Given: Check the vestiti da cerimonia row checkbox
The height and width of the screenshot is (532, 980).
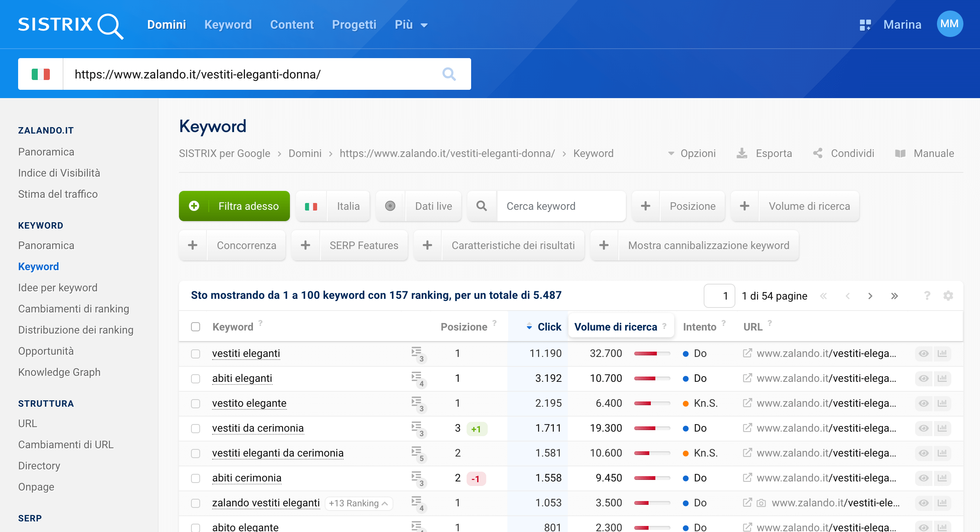Looking at the screenshot, I should (196, 429).
